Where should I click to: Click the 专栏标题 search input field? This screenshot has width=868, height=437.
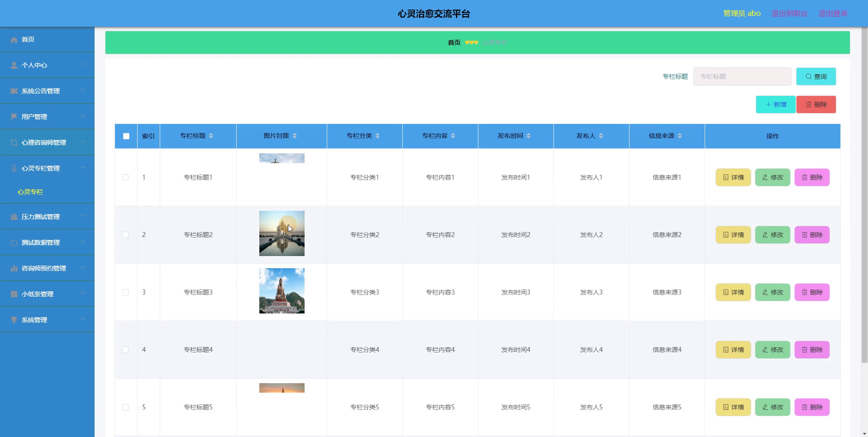pos(742,76)
